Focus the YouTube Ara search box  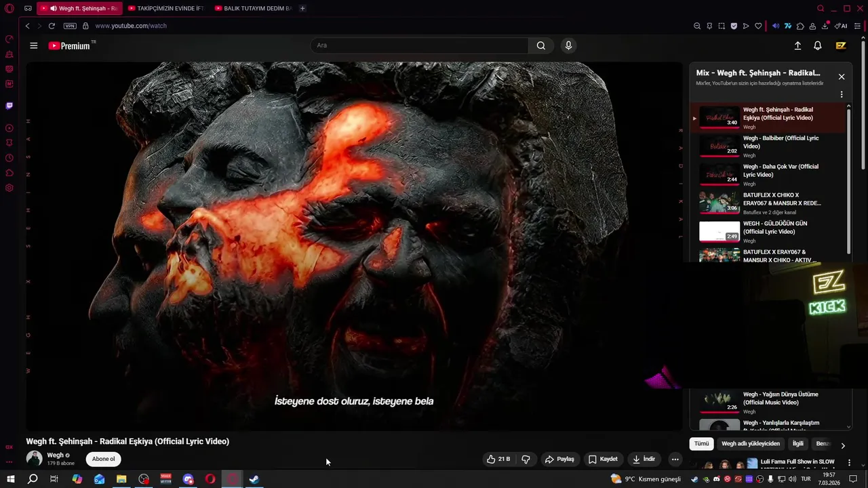pyautogui.click(x=419, y=45)
